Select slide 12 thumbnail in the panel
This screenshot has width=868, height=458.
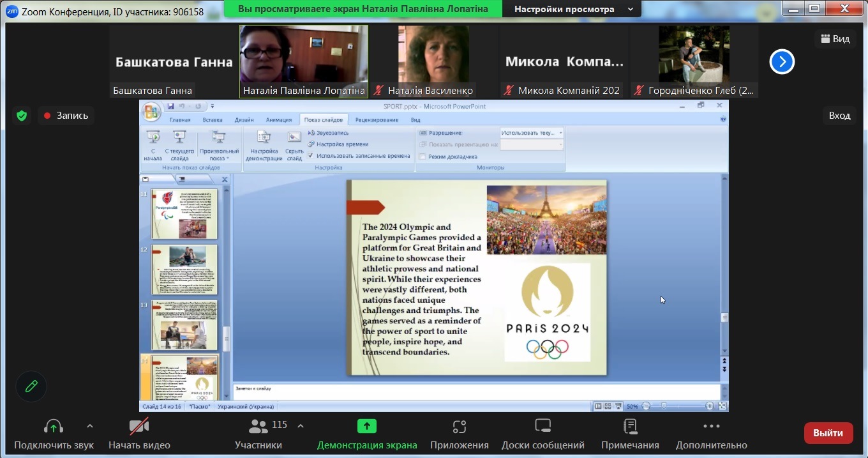coord(184,269)
